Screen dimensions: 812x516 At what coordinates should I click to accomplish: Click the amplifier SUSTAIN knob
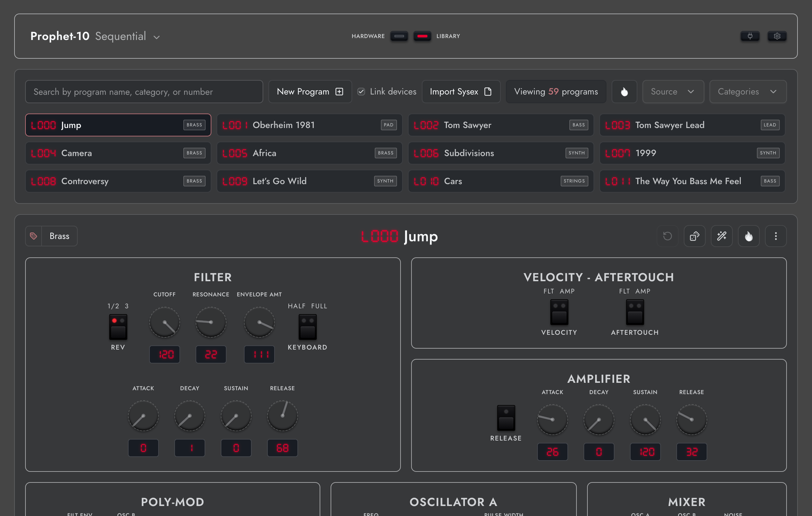645,420
